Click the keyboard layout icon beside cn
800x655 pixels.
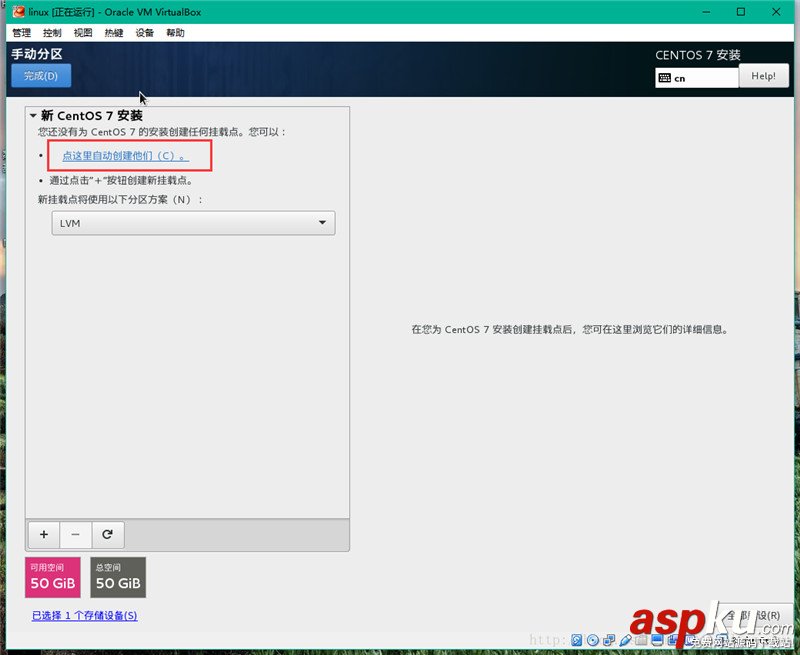click(x=665, y=78)
